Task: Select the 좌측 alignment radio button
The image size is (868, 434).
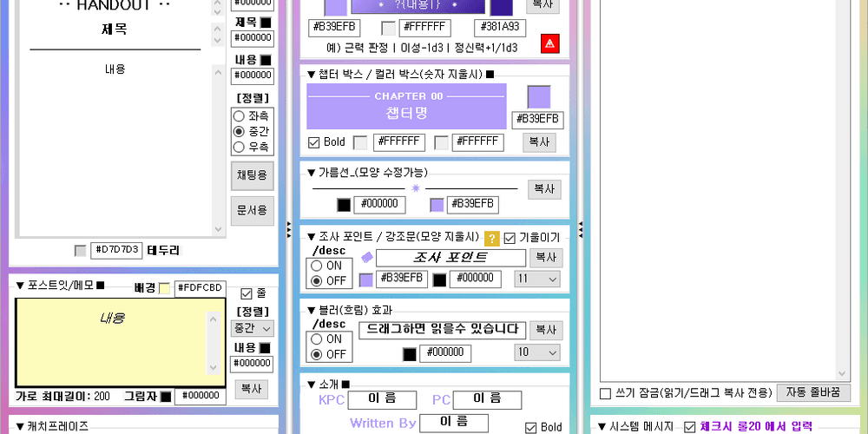Action: click(239, 116)
